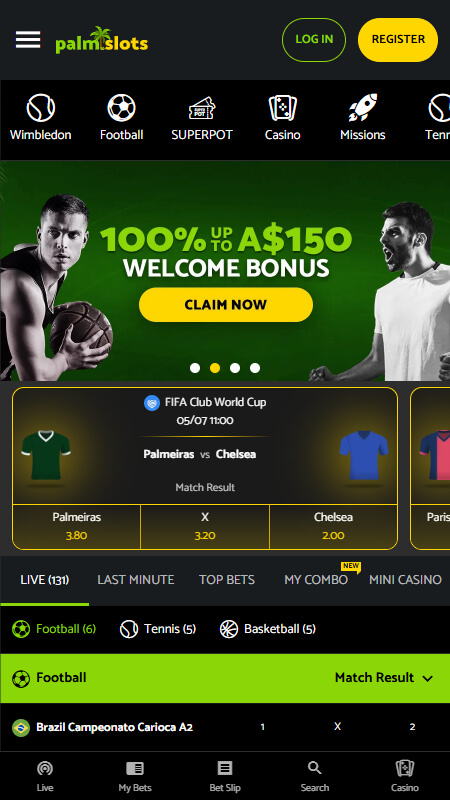Open the hamburger menu
The width and height of the screenshot is (450, 800).
(x=28, y=40)
